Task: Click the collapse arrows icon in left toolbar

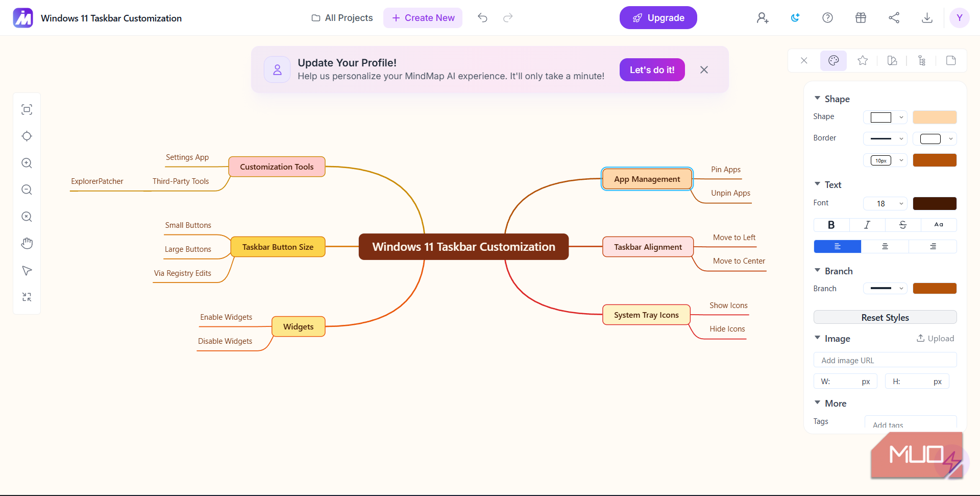Action: point(27,297)
